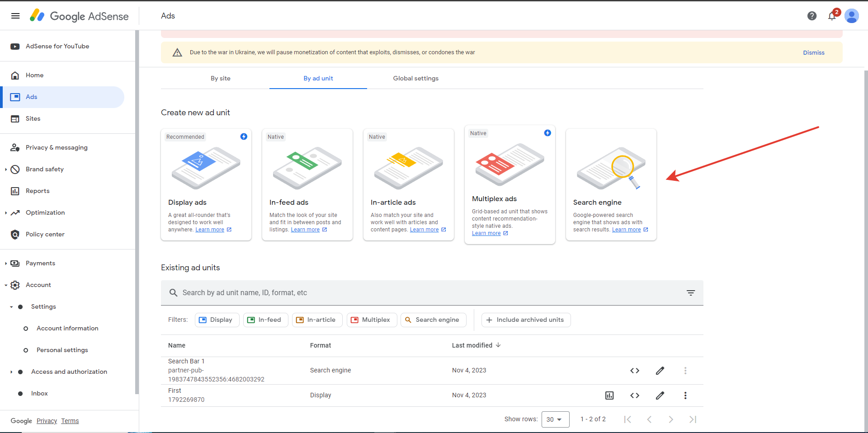
Task: Click the Policy center shield icon
Action: click(15, 234)
